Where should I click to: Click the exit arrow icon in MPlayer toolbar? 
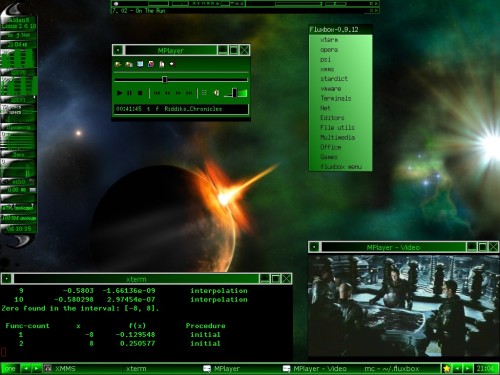172,64
